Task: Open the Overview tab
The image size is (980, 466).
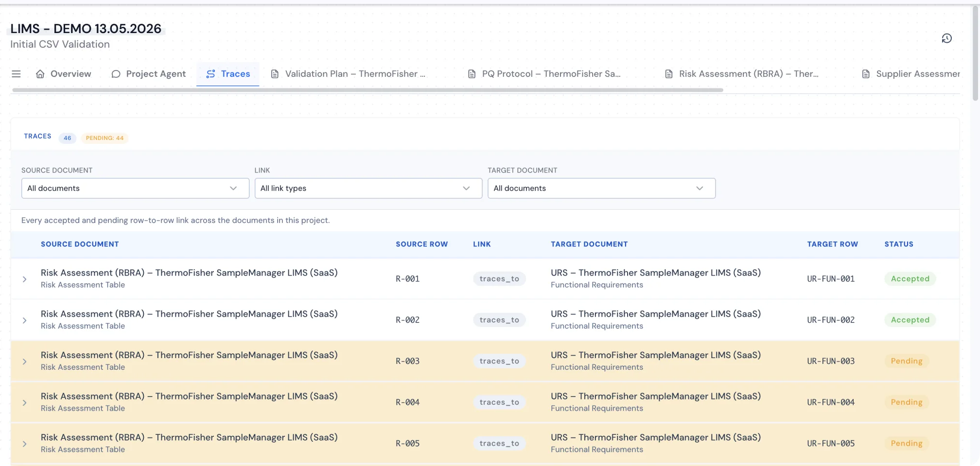Action: point(64,74)
